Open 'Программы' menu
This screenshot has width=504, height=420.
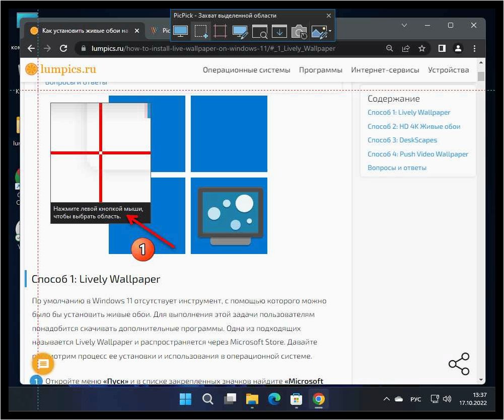click(320, 70)
